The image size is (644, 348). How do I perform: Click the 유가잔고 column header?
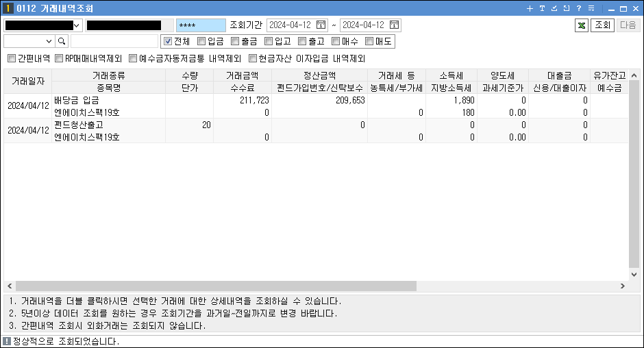[x=610, y=75]
